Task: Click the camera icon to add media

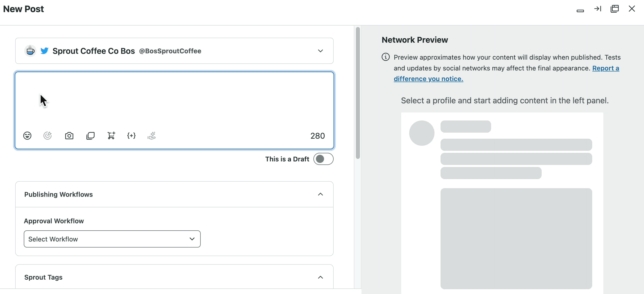Action: coord(69,136)
